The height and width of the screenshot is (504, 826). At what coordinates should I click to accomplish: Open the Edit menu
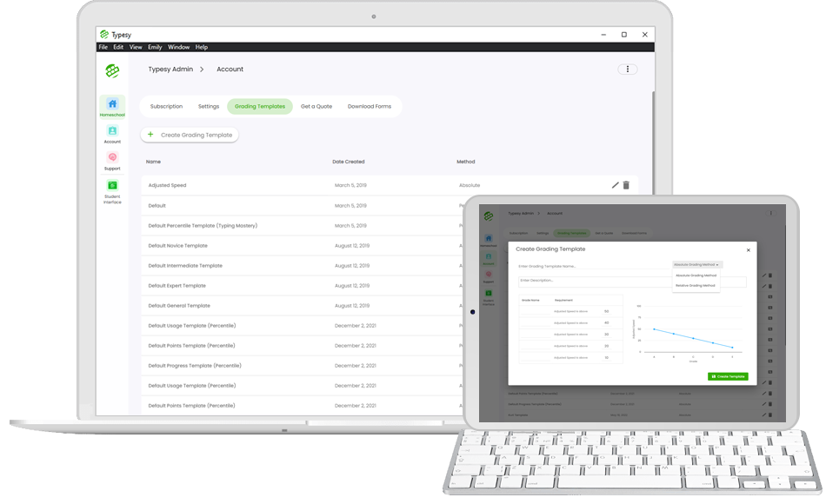click(x=118, y=47)
